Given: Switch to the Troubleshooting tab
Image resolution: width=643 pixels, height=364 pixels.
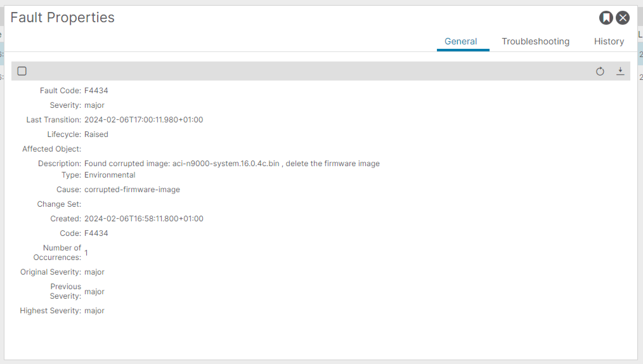Looking at the screenshot, I should click(x=535, y=42).
